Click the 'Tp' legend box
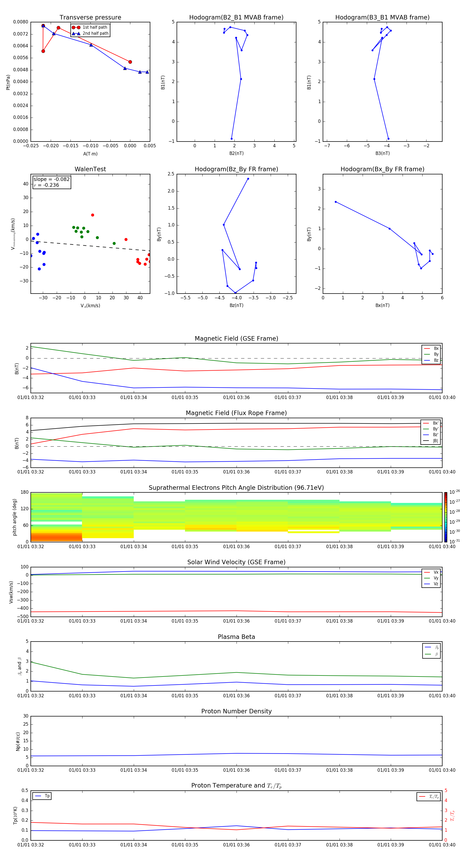Screen dimensions: 473x868 coord(42,796)
